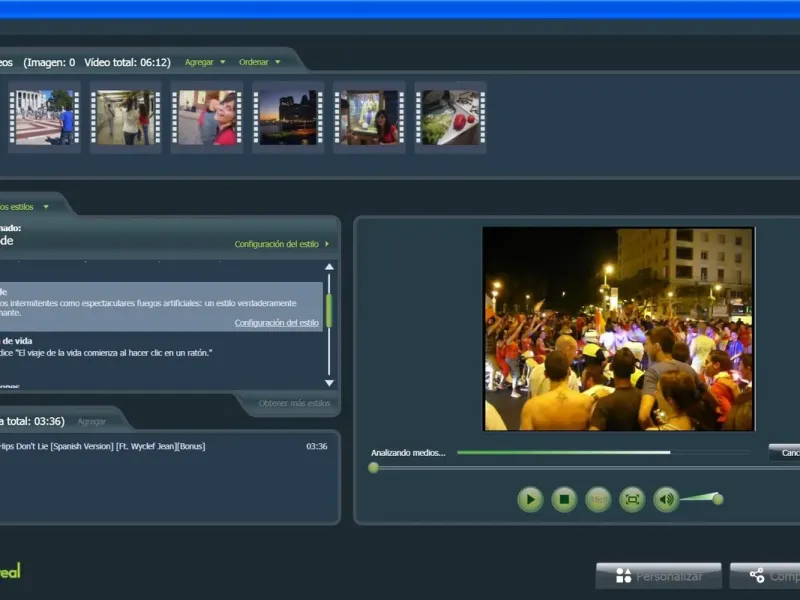Image resolution: width=800 pixels, height=600 pixels.
Task: Adjust the volume slider knob
Action: pos(718,499)
